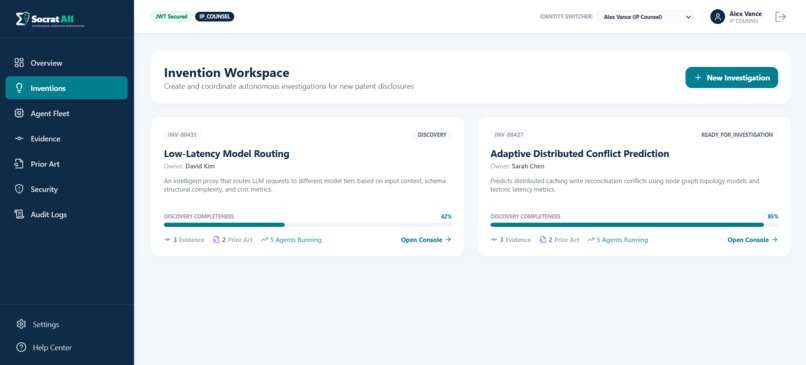Click the Security shield icon
The image size is (806, 365).
coord(19,189)
